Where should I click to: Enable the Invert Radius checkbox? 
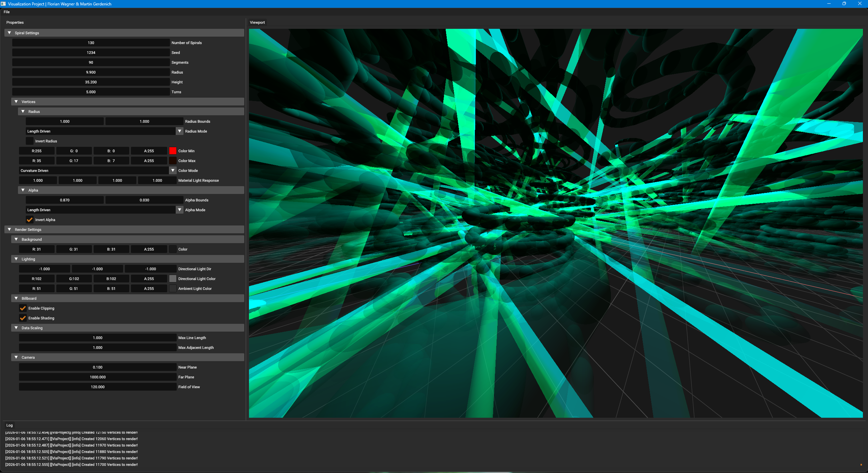pos(30,141)
